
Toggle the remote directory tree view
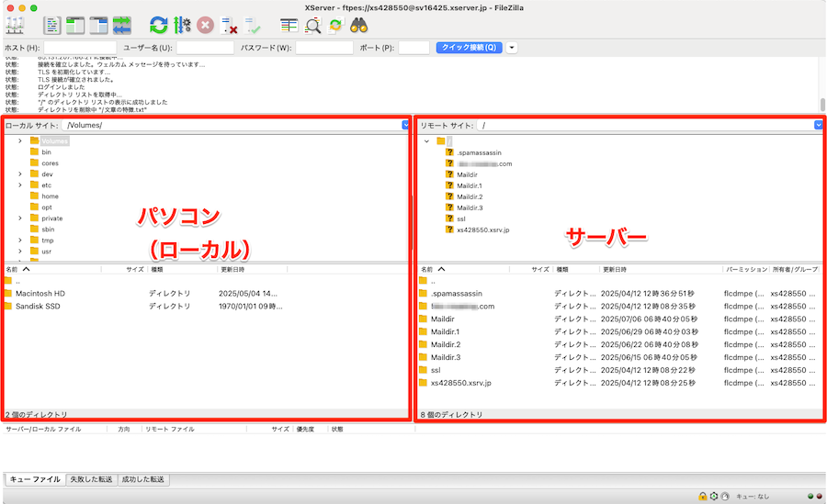pyautogui.click(x=98, y=26)
